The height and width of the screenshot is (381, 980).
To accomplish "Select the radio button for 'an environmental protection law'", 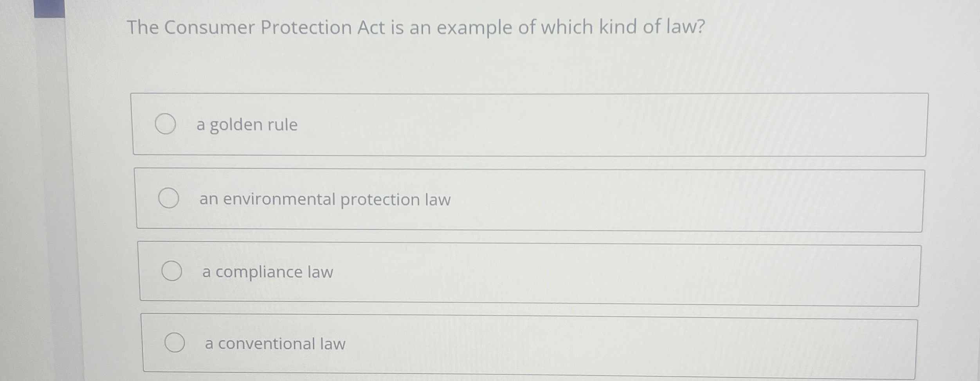I will tap(169, 199).
